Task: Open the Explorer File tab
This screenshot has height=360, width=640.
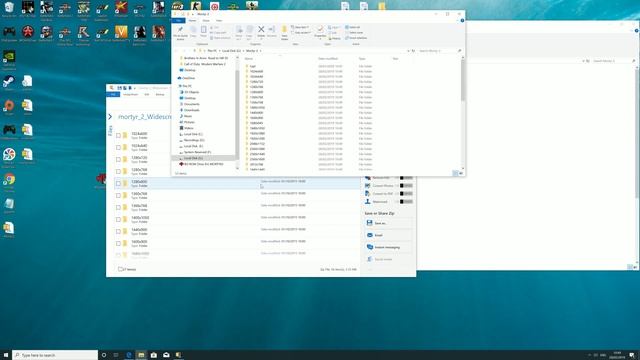Action: point(178,20)
